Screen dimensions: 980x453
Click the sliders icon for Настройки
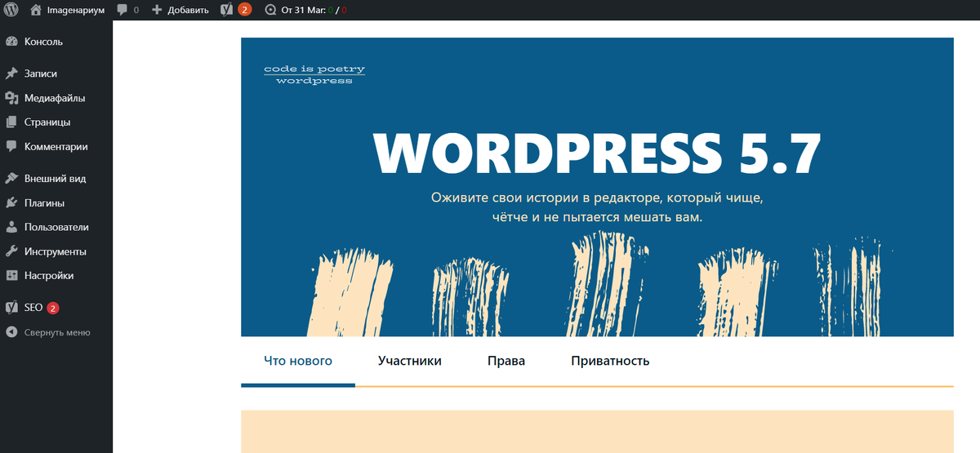point(11,276)
